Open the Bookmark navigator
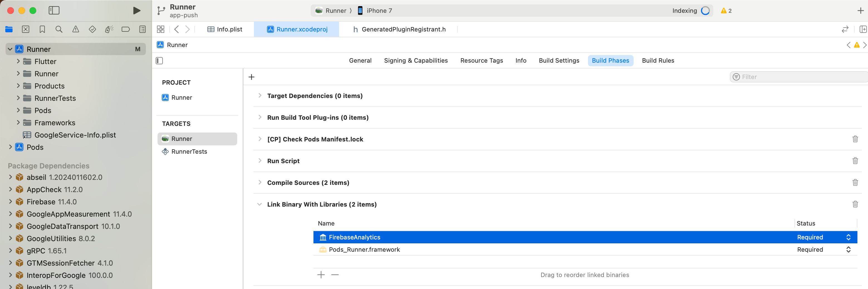868x289 pixels. (x=42, y=29)
